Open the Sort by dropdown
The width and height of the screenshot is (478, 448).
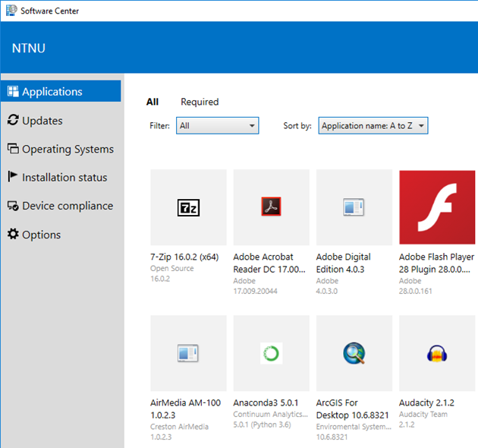point(373,125)
